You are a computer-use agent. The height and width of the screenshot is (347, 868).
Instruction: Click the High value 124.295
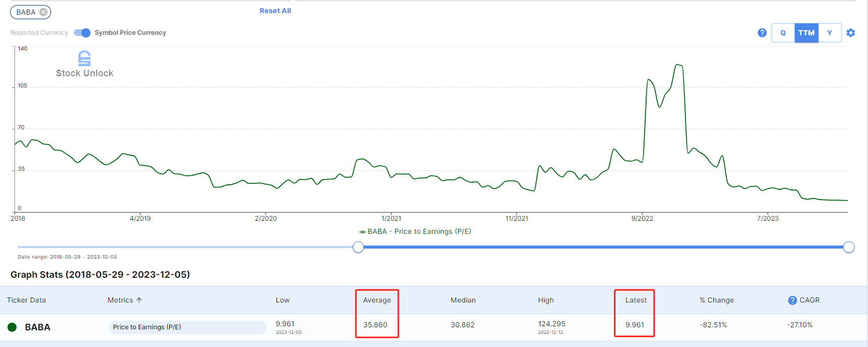pos(552,324)
